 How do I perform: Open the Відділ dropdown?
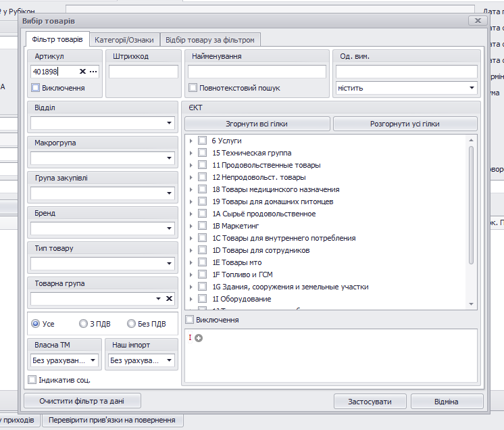[x=169, y=123]
